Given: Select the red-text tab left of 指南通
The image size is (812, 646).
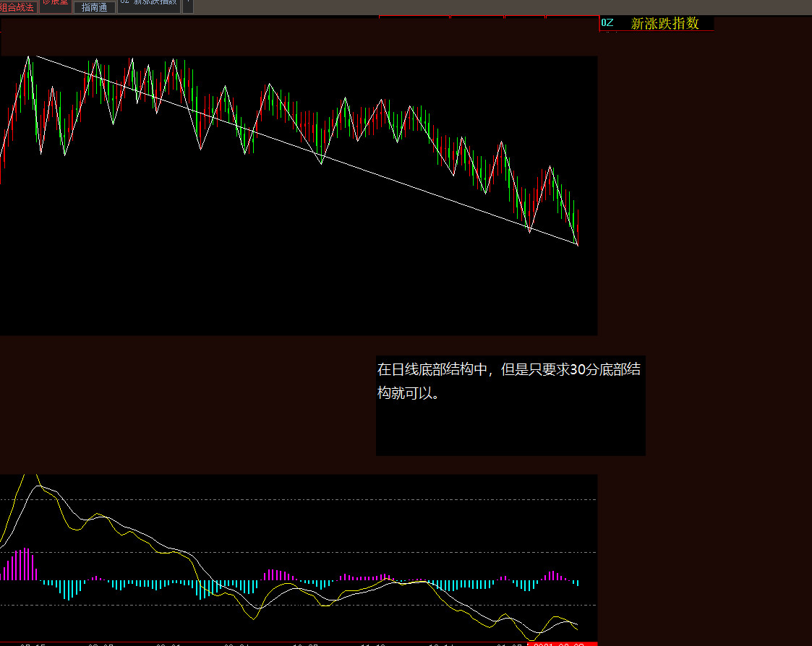Looking at the screenshot, I should pos(56,3).
